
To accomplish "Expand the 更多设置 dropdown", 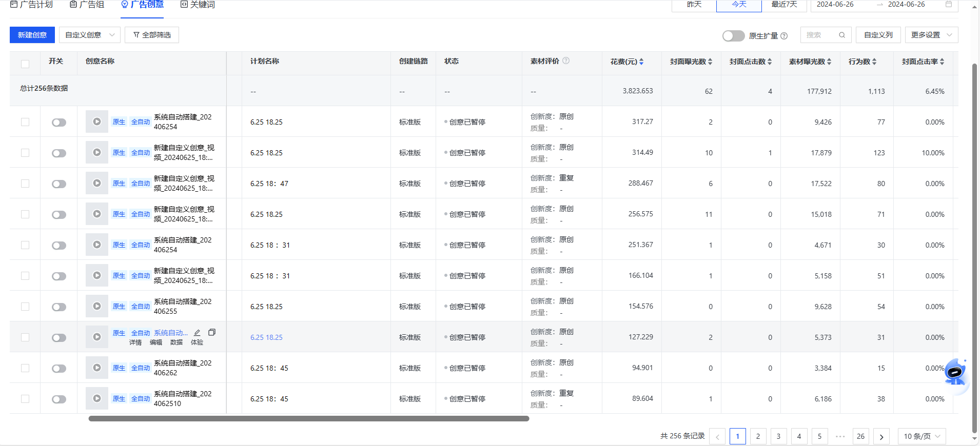I will 931,35.
